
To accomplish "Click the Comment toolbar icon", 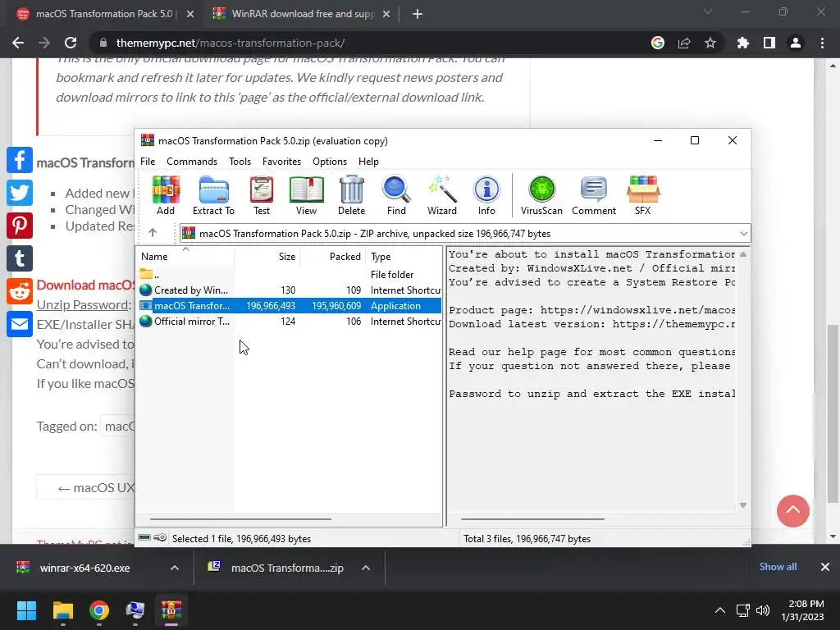I will [594, 195].
